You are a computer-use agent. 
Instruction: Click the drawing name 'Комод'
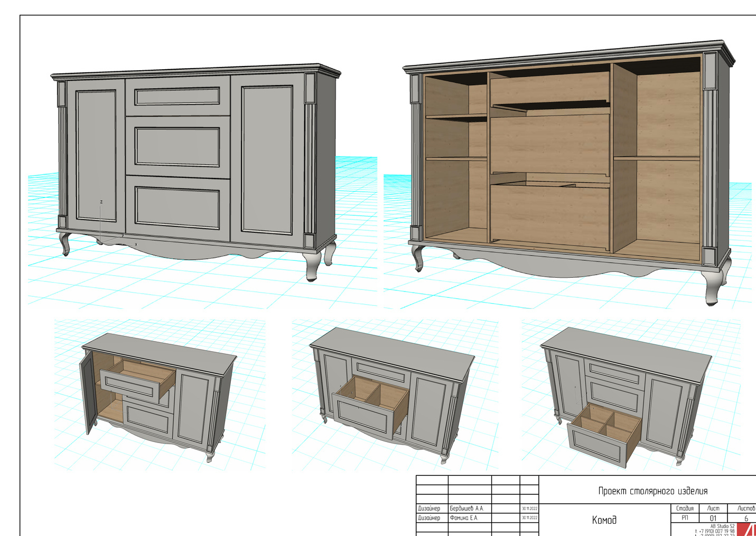(604, 520)
